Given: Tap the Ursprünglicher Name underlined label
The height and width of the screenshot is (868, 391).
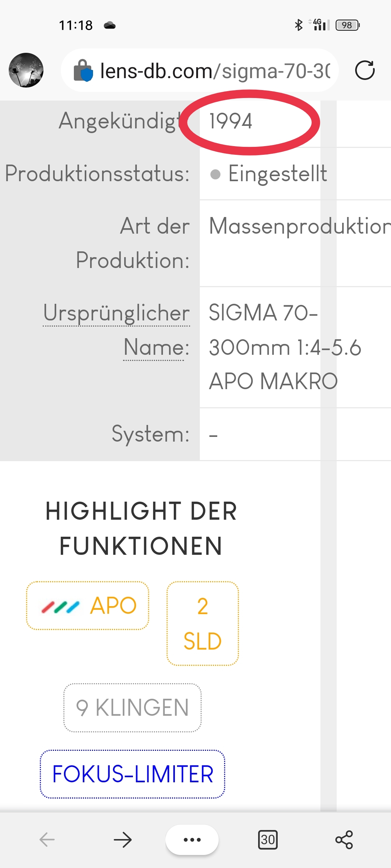Looking at the screenshot, I should click(117, 313).
